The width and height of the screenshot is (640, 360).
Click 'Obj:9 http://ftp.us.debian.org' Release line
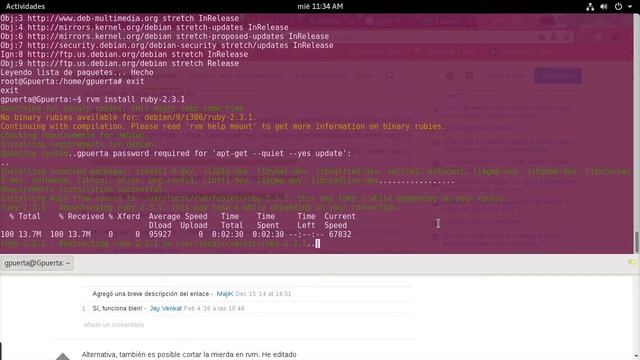point(120,63)
